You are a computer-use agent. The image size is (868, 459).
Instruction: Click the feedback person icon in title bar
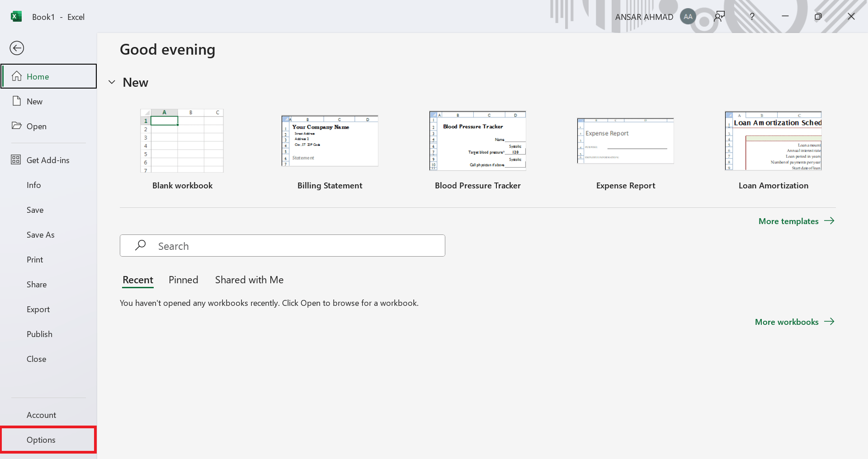[719, 17]
